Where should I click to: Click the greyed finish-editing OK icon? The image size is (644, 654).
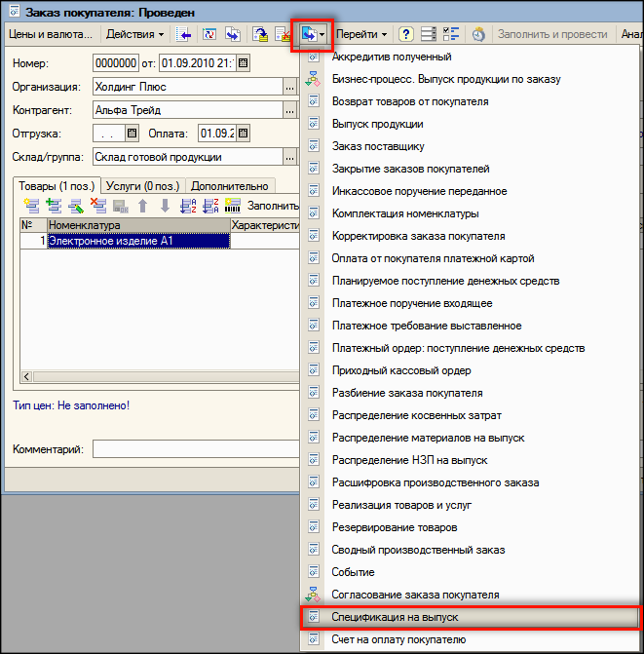point(121,206)
